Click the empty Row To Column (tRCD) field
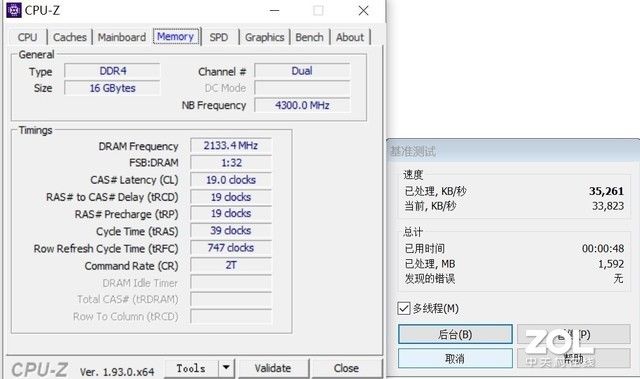The width and height of the screenshot is (640, 379). (231, 317)
